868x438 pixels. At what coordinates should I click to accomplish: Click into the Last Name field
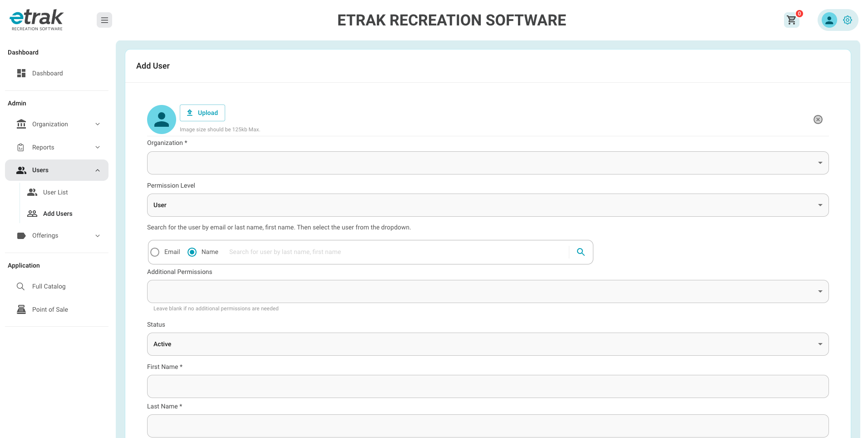(488, 426)
